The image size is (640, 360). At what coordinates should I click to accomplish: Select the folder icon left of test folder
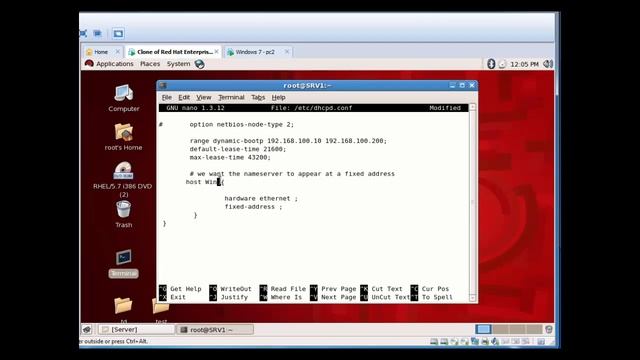point(123,309)
